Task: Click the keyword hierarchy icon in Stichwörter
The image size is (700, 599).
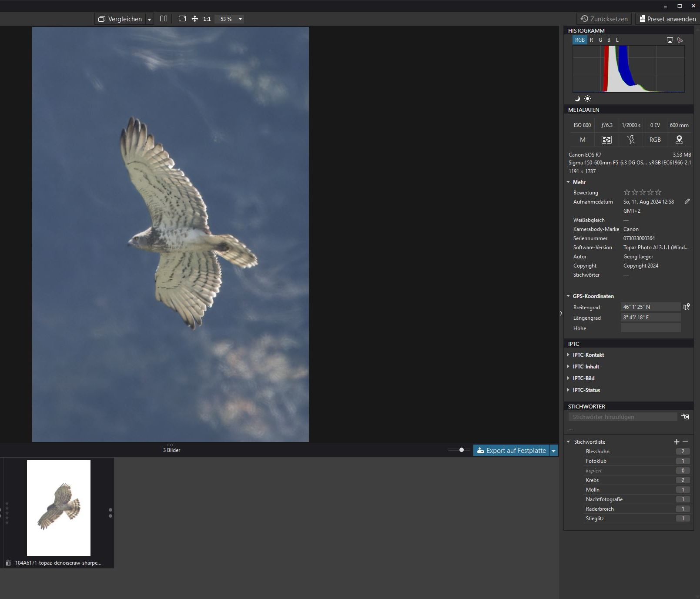Action: pyautogui.click(x=685, y=417)
